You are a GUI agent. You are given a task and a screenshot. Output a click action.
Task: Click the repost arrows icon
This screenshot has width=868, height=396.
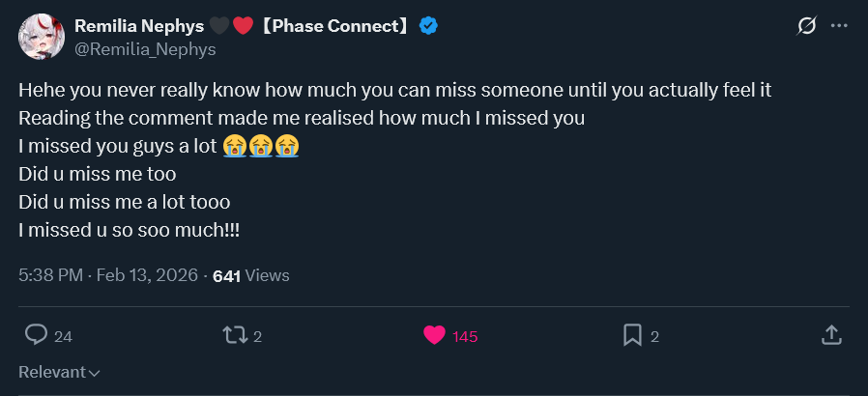235,335
